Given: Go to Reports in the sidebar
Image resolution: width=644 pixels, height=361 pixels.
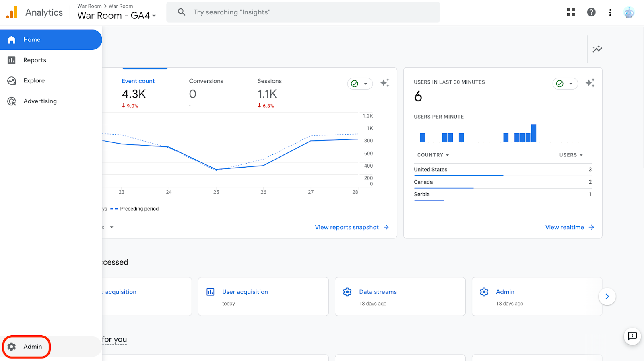Looking at the screenshot, I should click(x=35, y=60).
